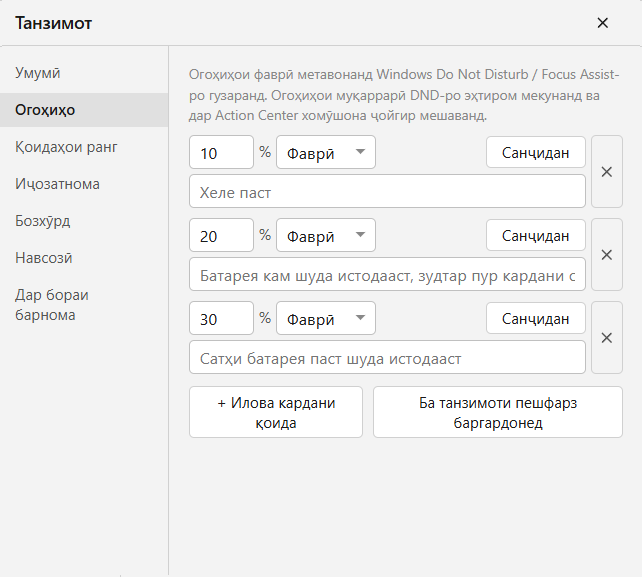This screenshot has width=642, height=577.
Task: Go to the Бозхӯрд section
Action: pos(84,221)
